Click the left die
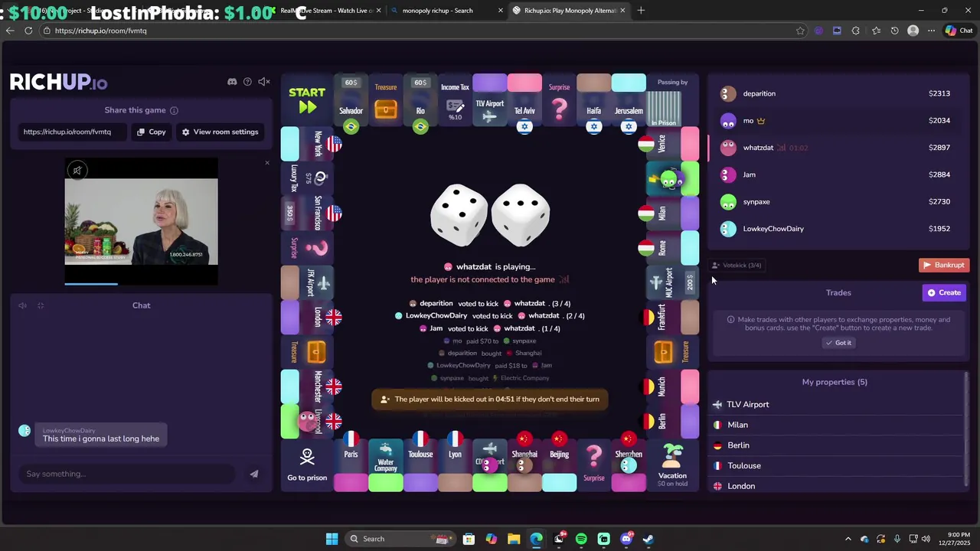The width and height of the screenshot is (980, 551). pyautogui.click(x=459, y=215)
